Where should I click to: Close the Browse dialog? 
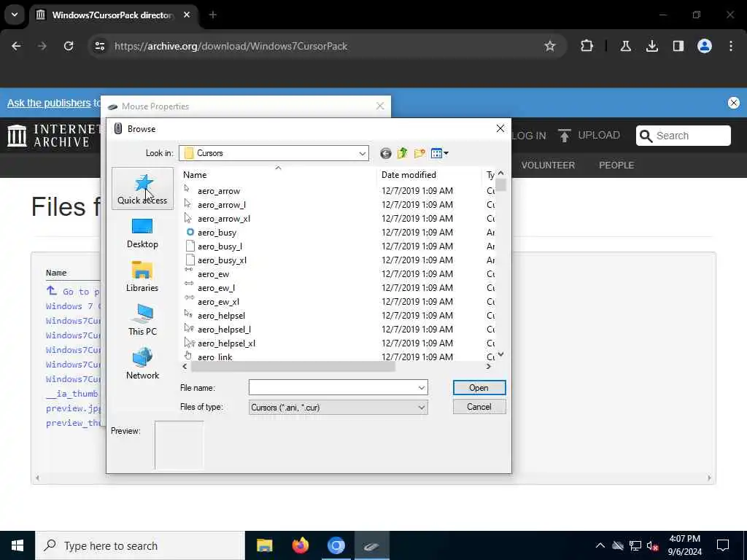click(x=500, y=128)
